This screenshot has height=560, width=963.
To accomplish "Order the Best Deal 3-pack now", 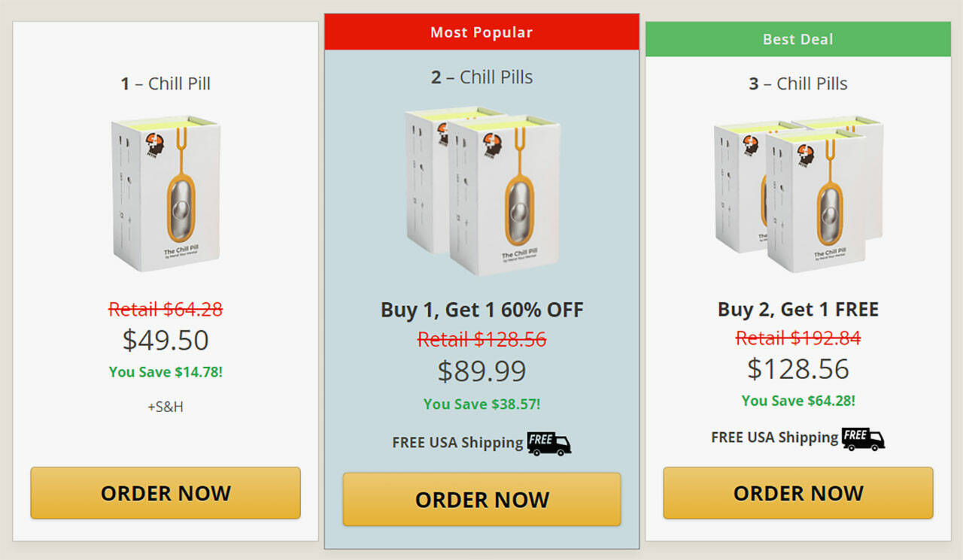I will 797,493.
